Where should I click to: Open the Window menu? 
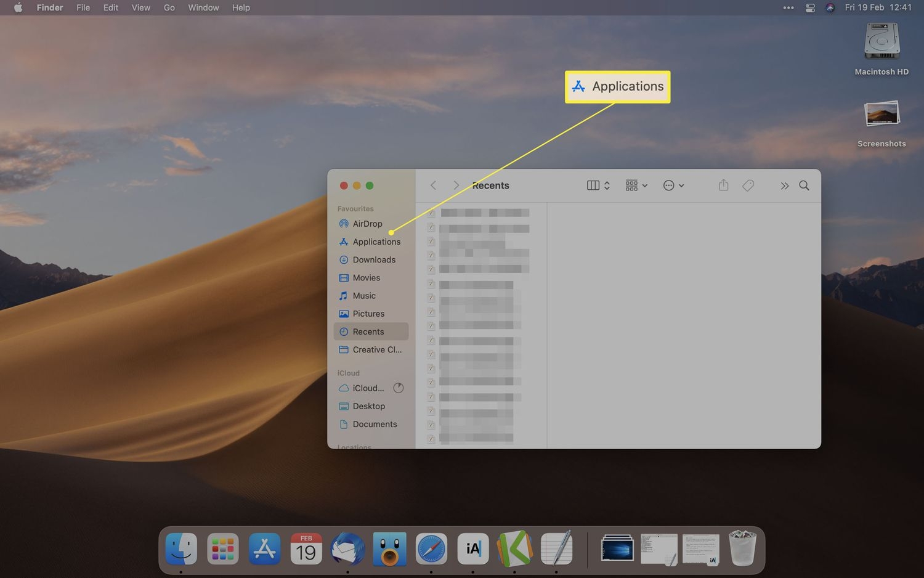click(x=203, y=7)
